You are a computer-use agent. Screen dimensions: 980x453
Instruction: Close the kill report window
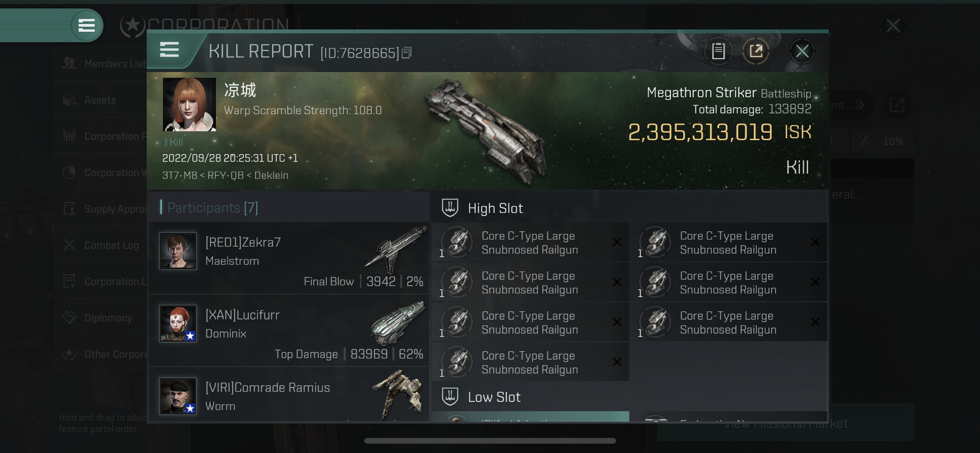click(x=802, y=51)
